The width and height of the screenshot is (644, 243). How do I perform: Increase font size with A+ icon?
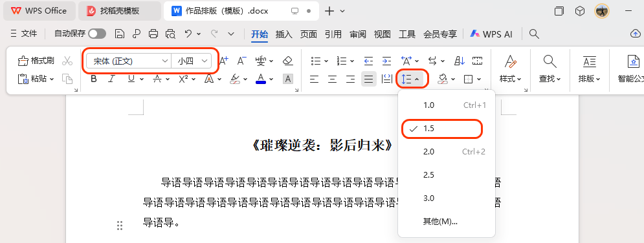point(224,61)
